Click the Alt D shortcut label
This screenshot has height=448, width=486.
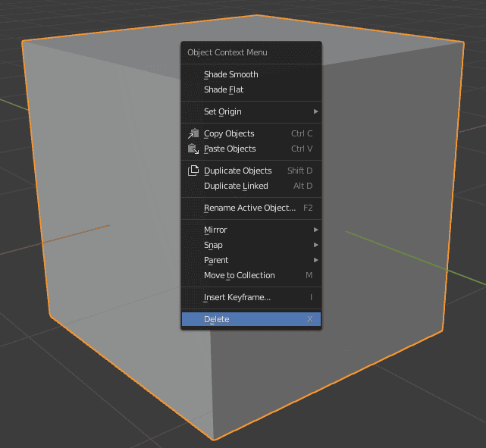(303, 186)
